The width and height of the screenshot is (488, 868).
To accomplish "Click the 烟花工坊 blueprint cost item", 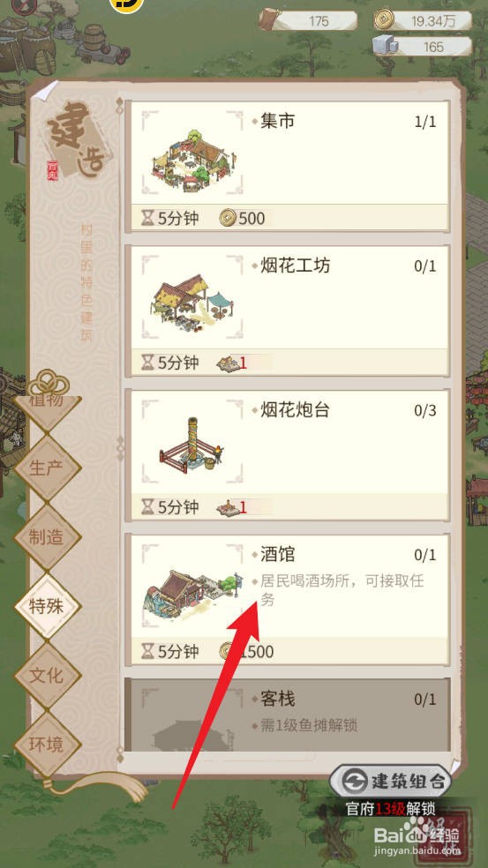I will click(x=231, y=363).
